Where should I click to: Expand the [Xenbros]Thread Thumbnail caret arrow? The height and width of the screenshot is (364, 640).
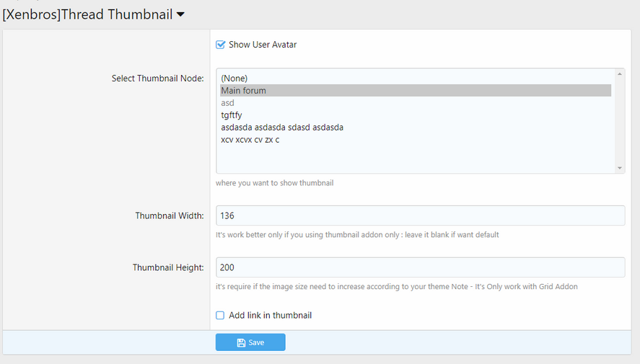(180, 14)
